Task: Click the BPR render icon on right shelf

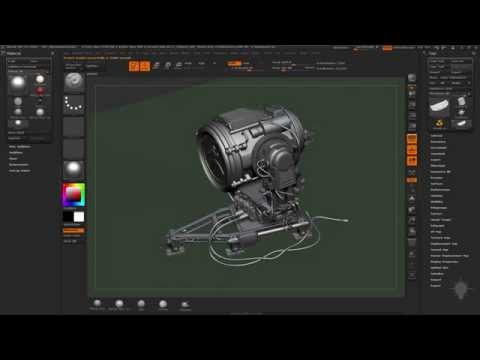Action: coord(412,78)
